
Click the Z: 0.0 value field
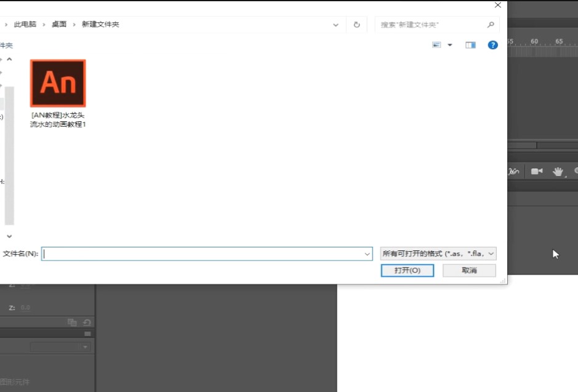(25, 307)
